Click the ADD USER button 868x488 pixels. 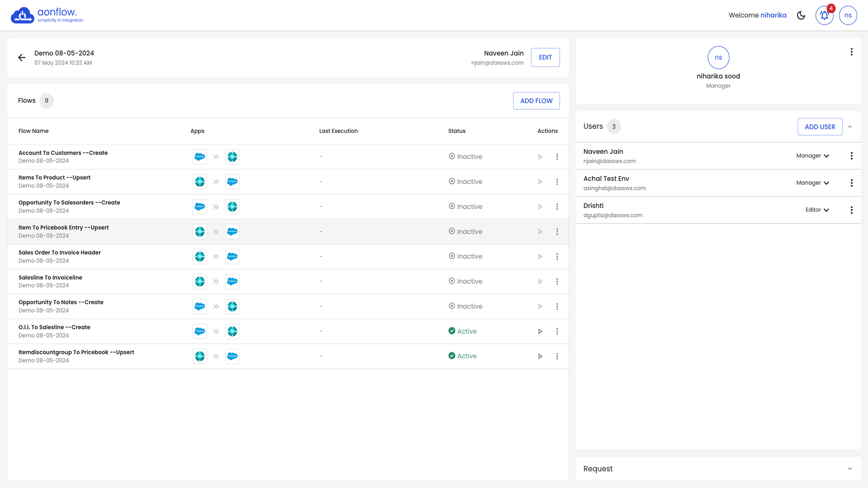tap(820, 127)
